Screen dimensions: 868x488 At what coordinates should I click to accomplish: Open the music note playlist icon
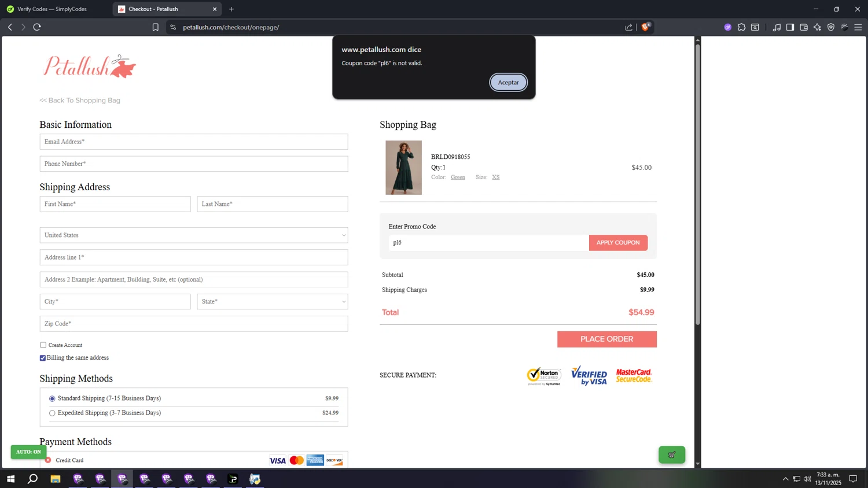tap(777, 27)
